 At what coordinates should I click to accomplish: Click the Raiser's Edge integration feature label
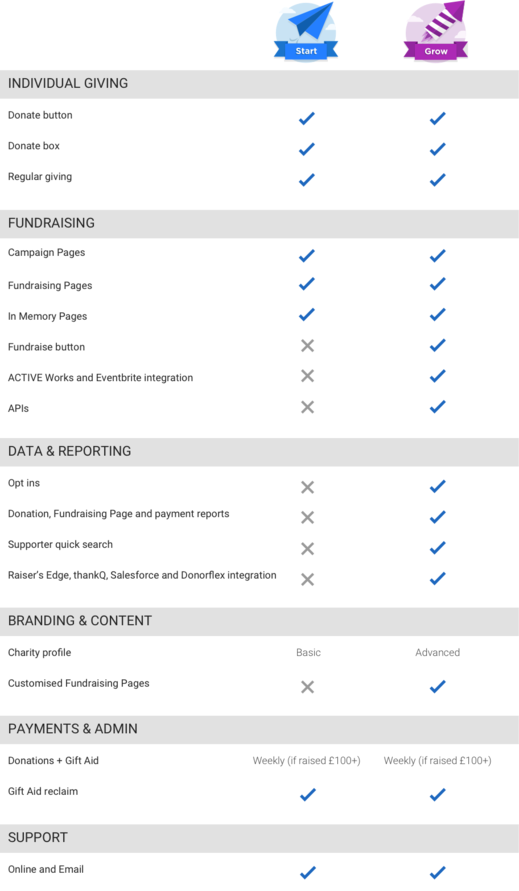click(x=142, y=575)
